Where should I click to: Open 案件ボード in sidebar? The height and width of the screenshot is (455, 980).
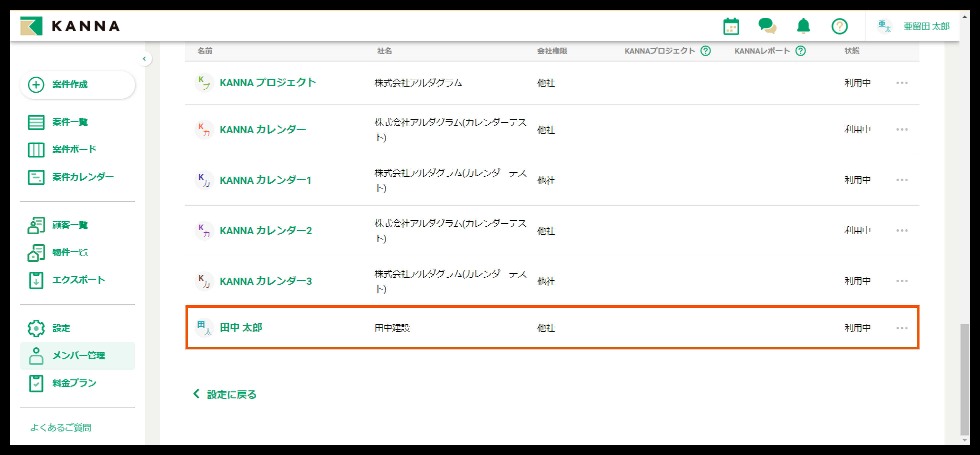(74, 149)
